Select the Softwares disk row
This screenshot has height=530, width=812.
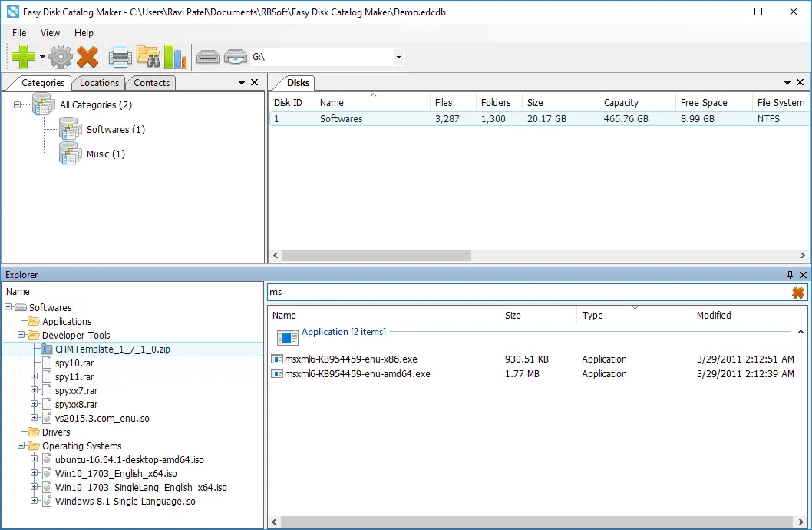click(x=539, y=118)
